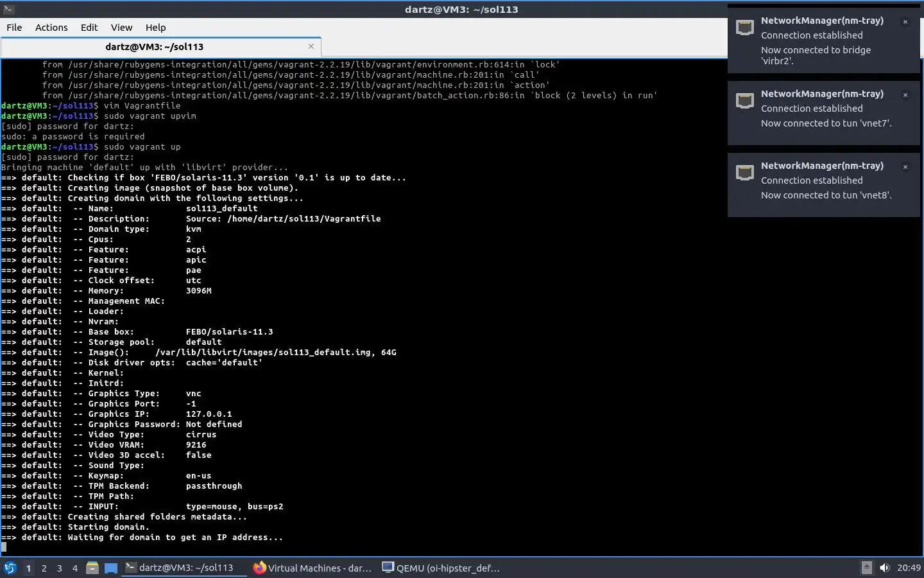Click the show desktop icon in panel

click(x=111, y=568)
